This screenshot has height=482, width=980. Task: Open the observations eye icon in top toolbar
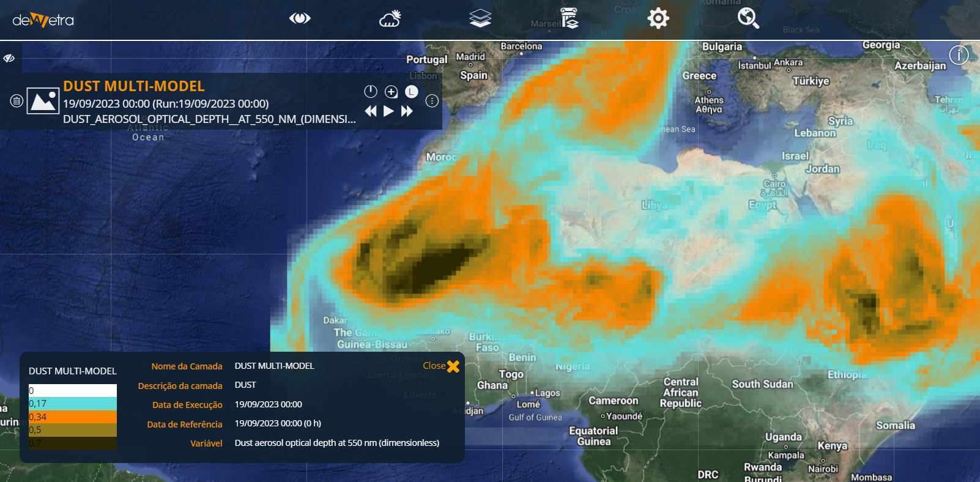(300, 18)
